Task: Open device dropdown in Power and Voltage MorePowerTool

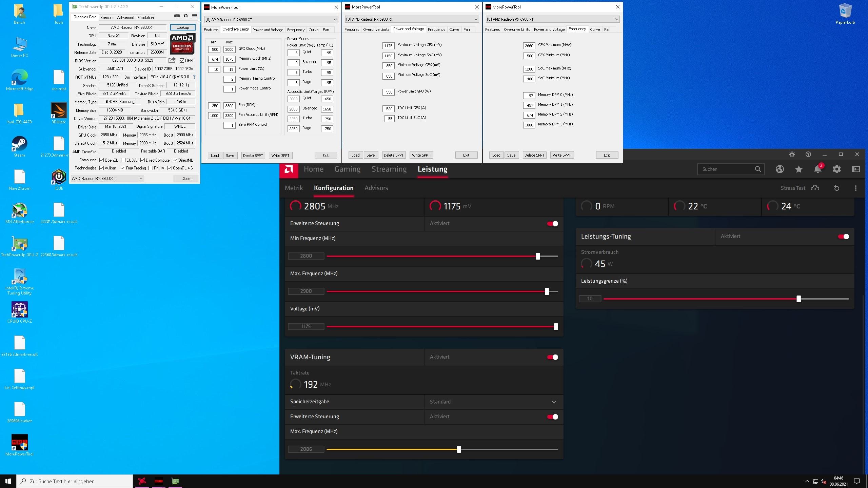Action: click(x=412, y=19)
